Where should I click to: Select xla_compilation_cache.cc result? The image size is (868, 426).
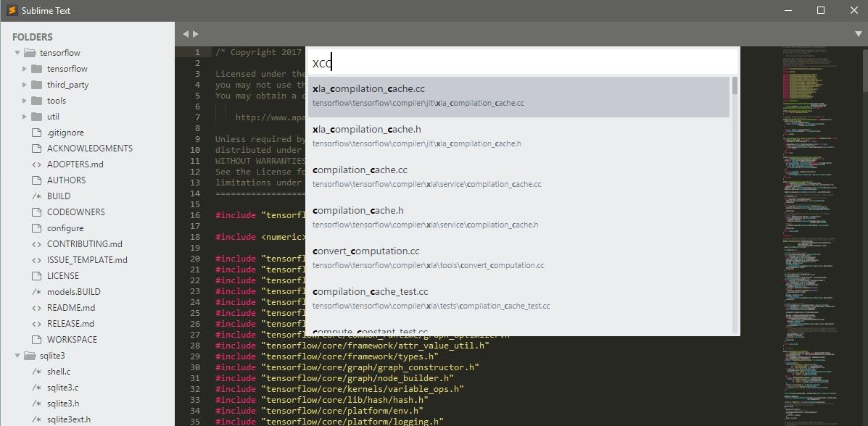[518, 96]
